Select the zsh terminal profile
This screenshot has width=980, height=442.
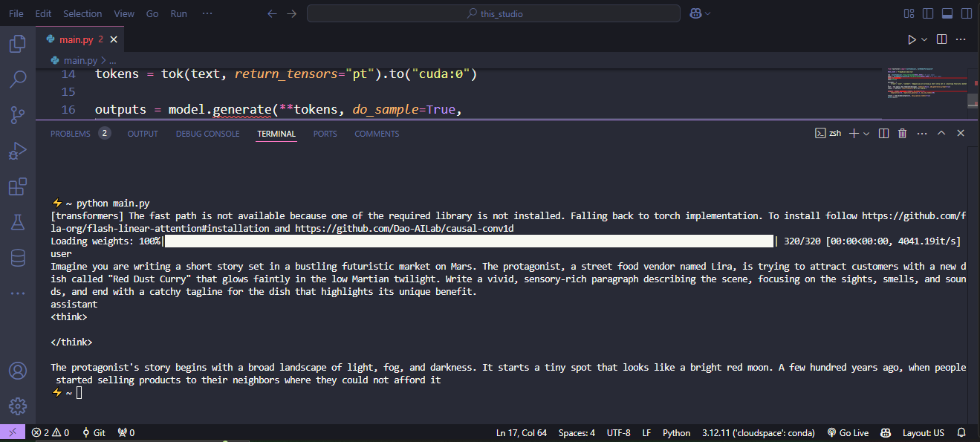point(828,134)
